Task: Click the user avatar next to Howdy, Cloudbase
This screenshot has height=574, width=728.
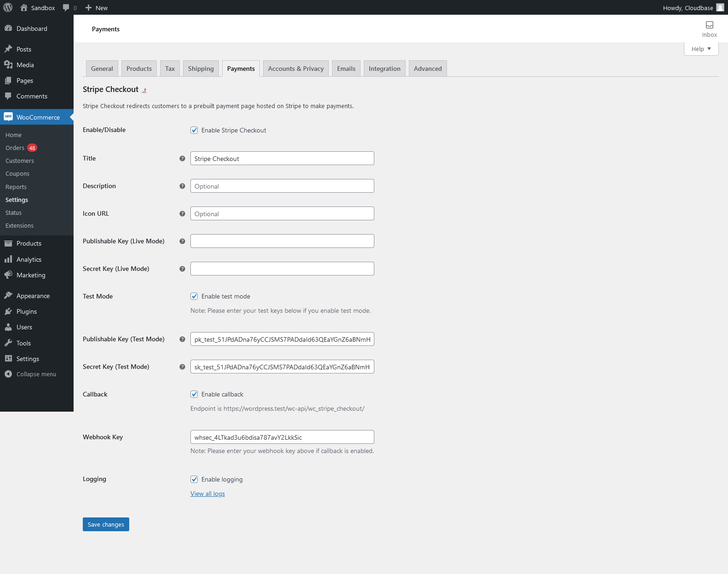Action: pyautogui.click(x=720, y=7)
